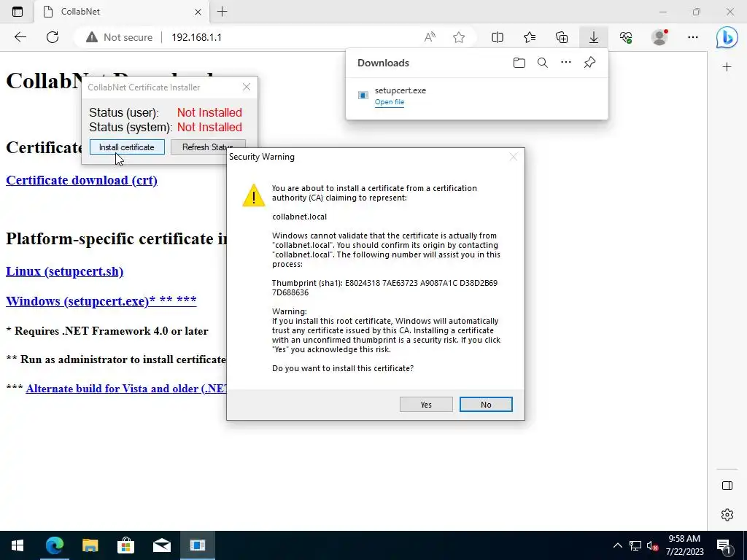
Task: Open the Bing Copilot sidebar icon
Action: point(727,37)
